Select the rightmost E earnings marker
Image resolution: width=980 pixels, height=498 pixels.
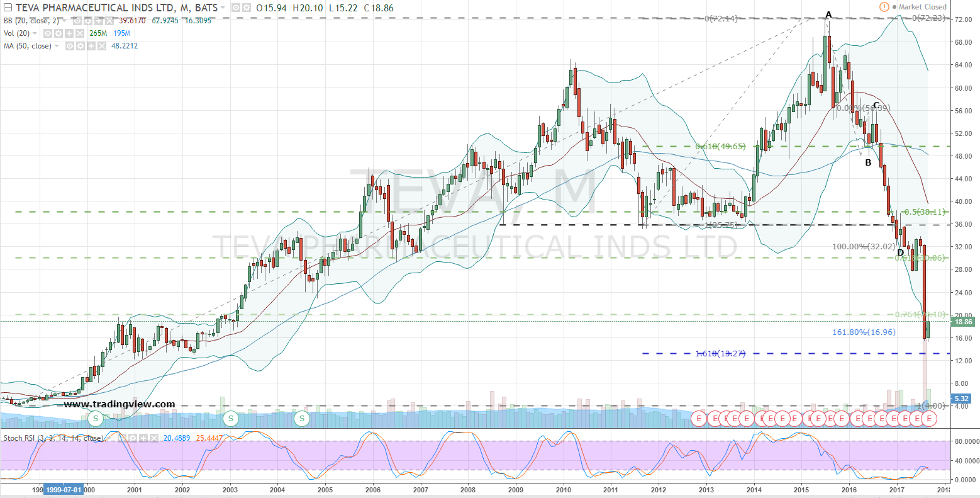click(929, 418)
